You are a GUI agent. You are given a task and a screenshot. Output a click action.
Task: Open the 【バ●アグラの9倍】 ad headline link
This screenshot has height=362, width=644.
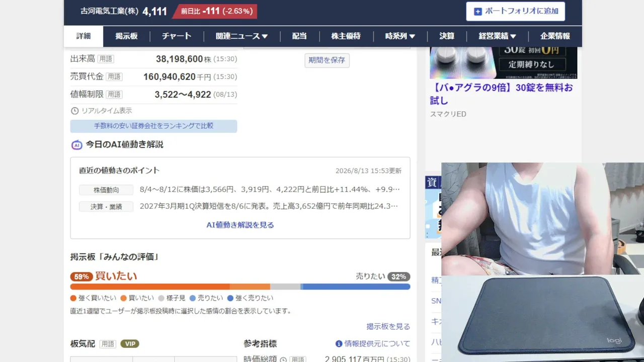click(x=502, y=94)
